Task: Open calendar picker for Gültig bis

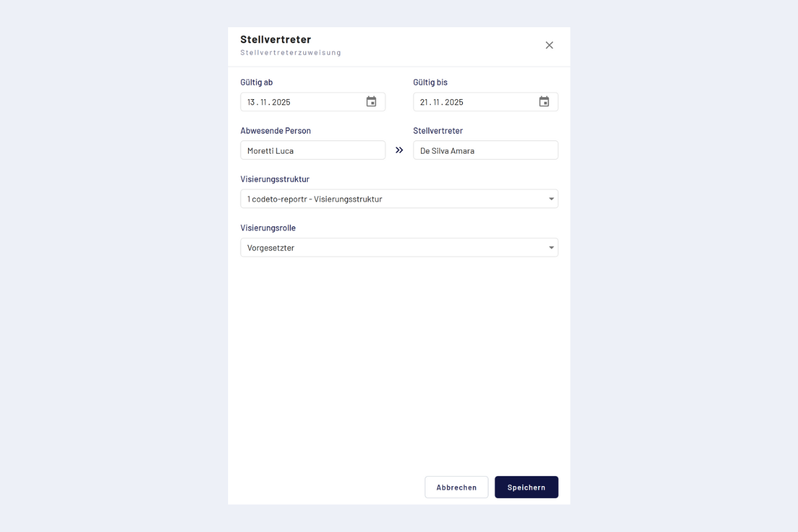Action: 544,102
